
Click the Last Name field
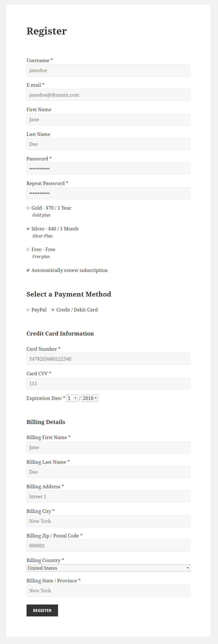tap(108, 144)
